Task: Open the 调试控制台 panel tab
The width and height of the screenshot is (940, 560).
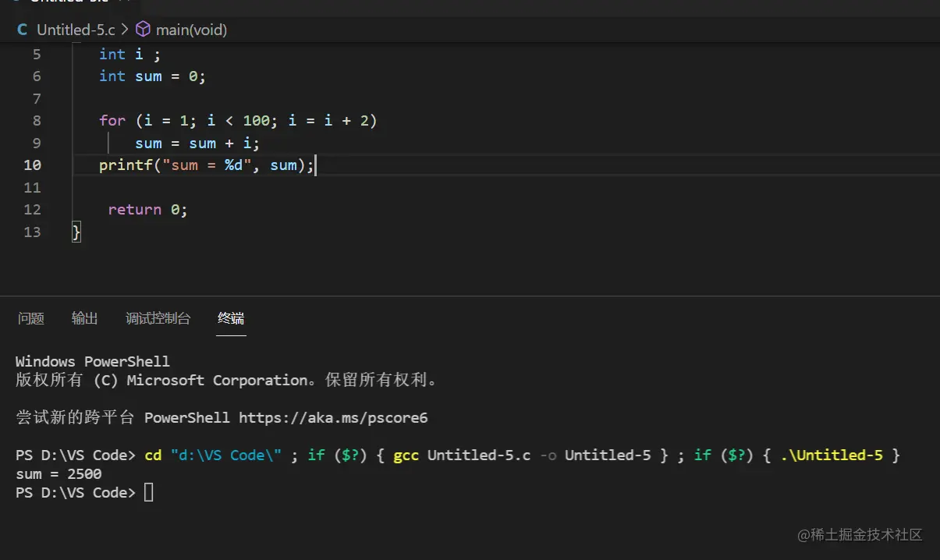Action: tap(158, 318)
